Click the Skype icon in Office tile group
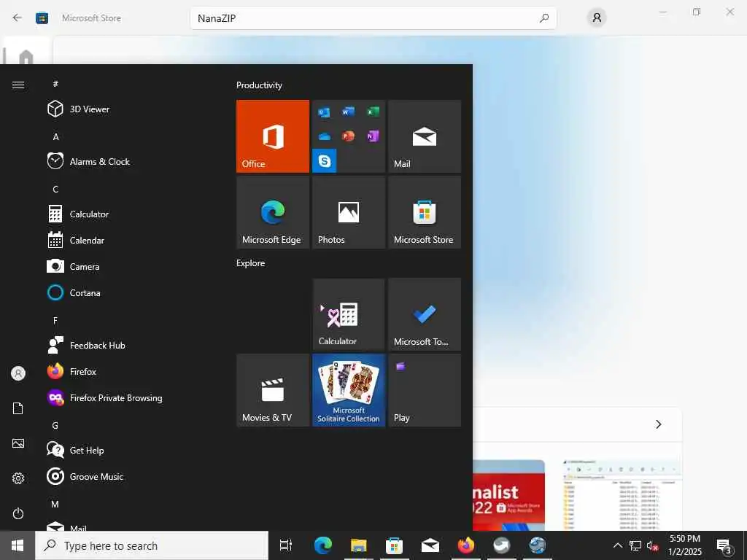The width and height of the screenshot is (747, 560). pos(325,161)
